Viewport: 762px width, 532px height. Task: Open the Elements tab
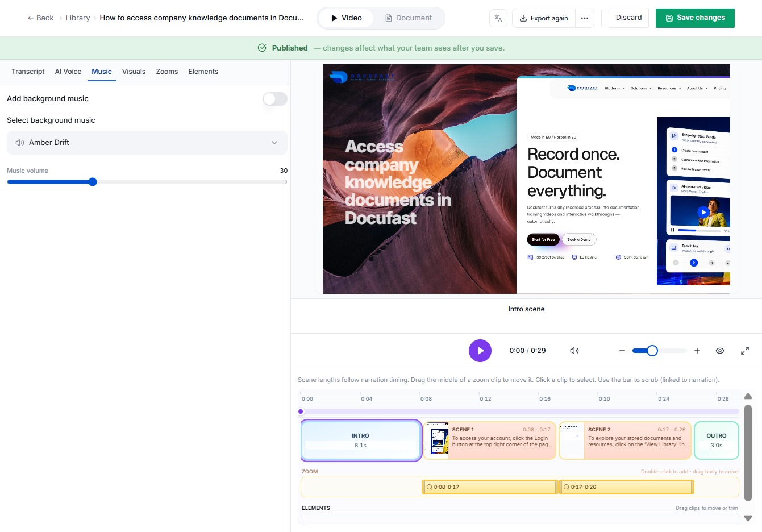tap(203, 72)
